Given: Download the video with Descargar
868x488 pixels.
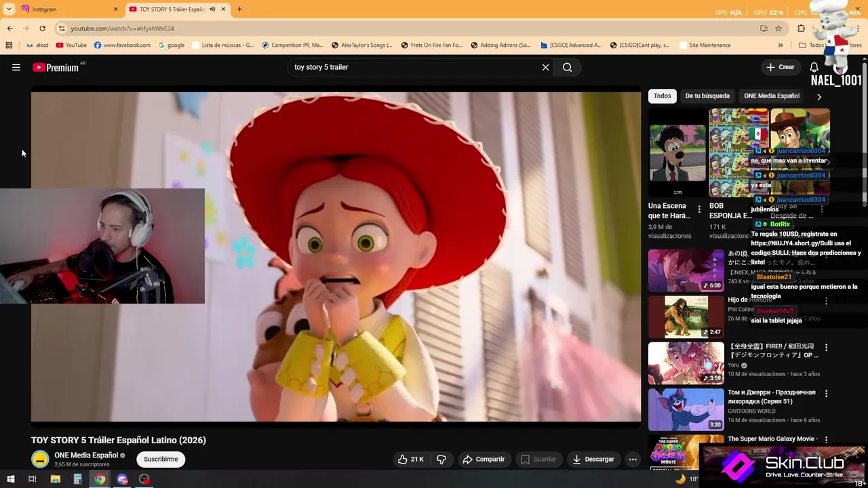Looking at the screenshot, I should point(593,459).
